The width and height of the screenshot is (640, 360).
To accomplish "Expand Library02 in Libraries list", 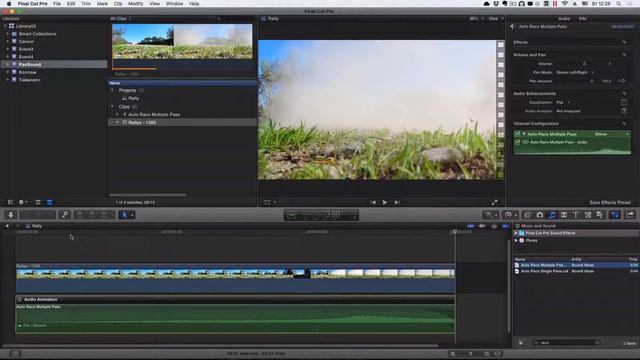I will pos(5,26).
